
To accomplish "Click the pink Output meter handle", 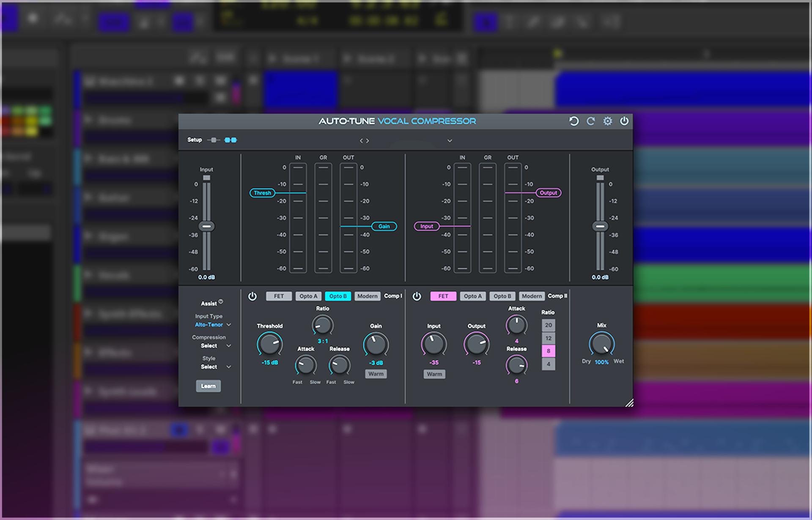I will pos(549,193).
